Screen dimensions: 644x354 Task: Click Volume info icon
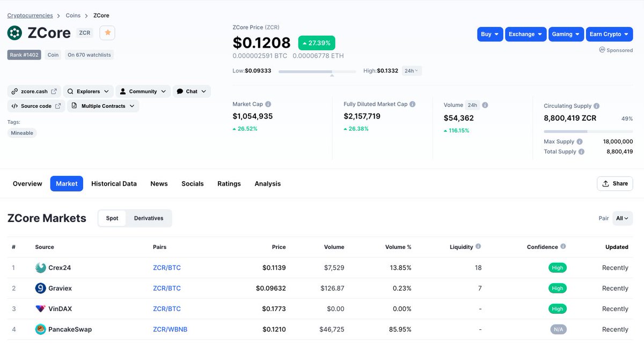[x=485, y=105]
